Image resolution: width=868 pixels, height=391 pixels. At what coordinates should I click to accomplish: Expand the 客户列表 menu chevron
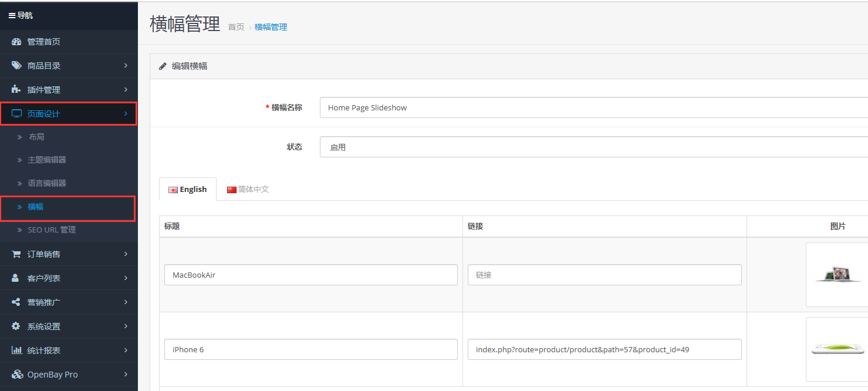pyautogui.click(x=126, y=278)
